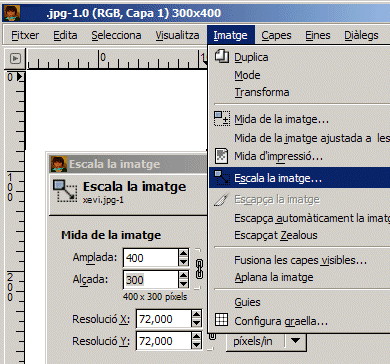Click the Mida d'impressió icon
Image resolution: width=390 pixels, height=364 pixels.
point(221,156)
